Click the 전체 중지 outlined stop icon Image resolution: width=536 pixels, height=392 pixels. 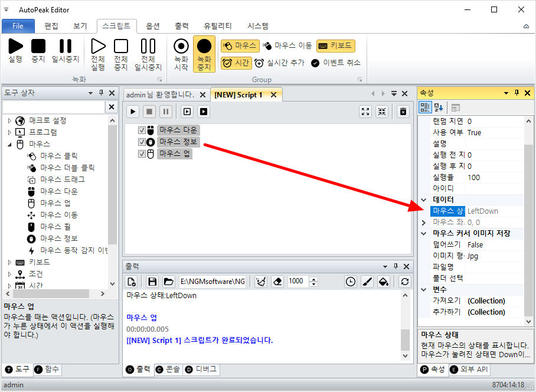point(120,54)
